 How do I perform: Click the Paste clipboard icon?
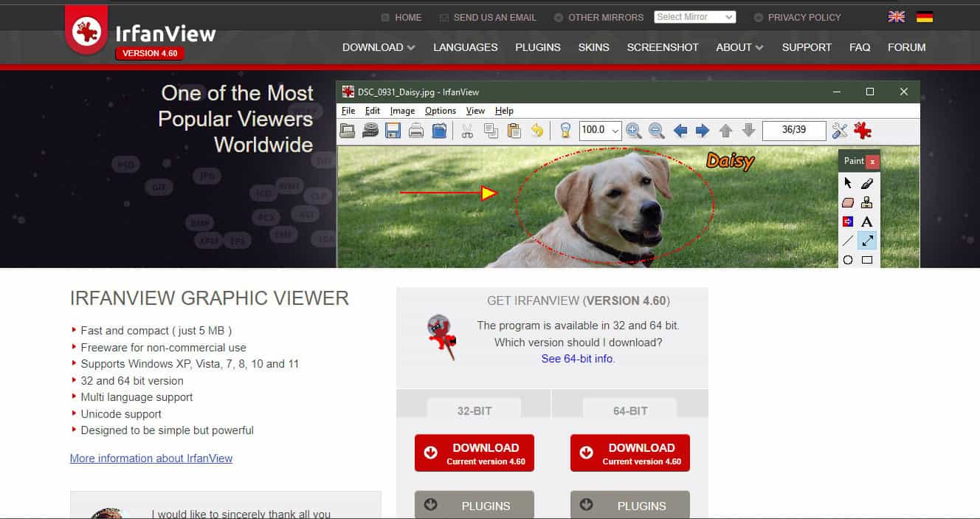point(514,131)
